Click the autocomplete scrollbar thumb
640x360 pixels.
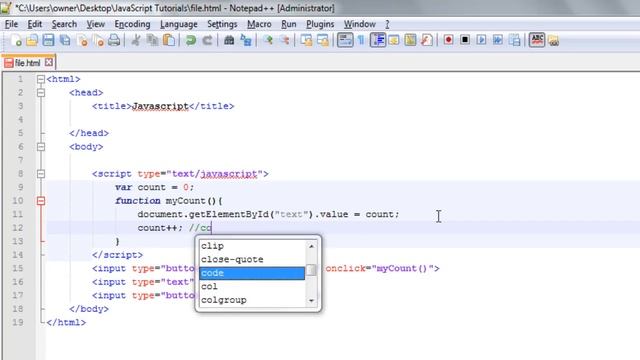(x=311, y=270)
